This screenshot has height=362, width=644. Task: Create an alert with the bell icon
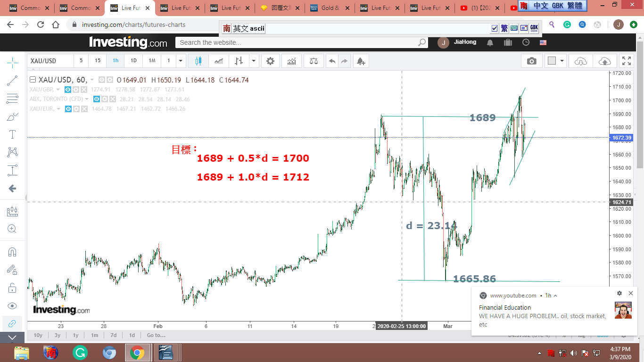pos(360,61)
